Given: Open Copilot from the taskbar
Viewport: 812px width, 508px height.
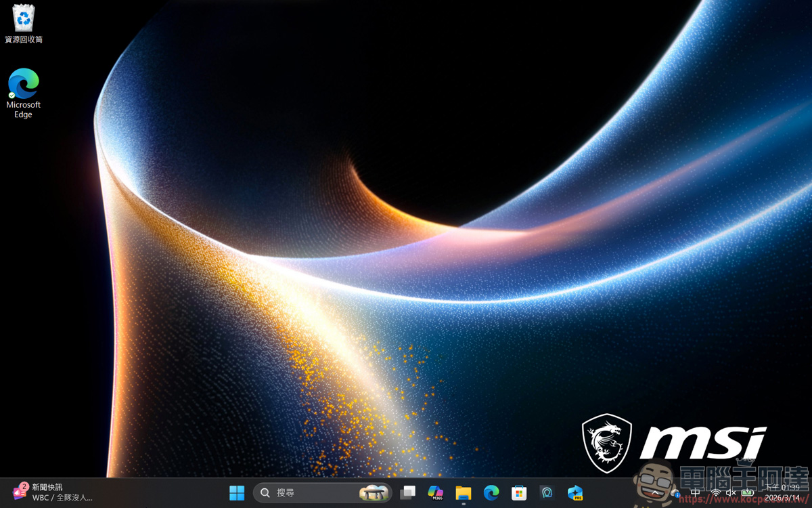Looking at the screenshot, I should (547, 492).
